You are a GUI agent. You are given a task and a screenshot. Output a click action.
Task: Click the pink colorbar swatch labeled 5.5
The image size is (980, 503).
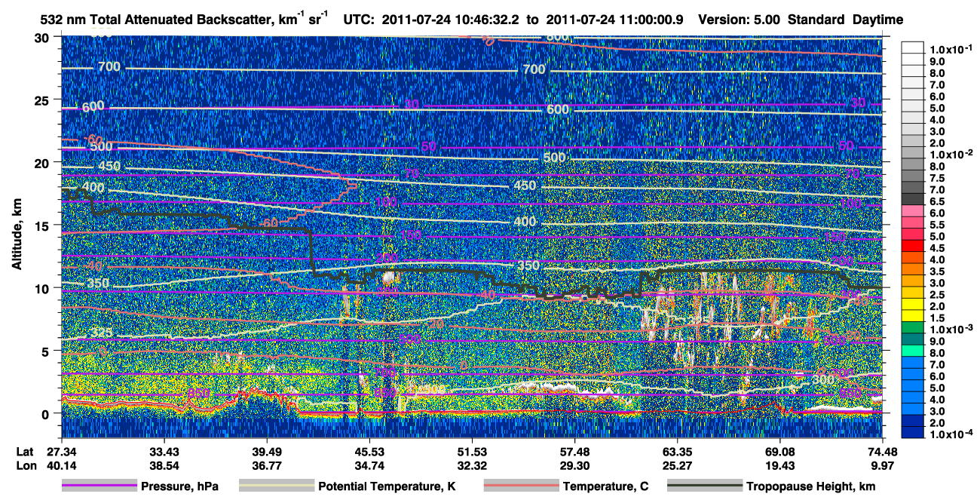(914, 224)
